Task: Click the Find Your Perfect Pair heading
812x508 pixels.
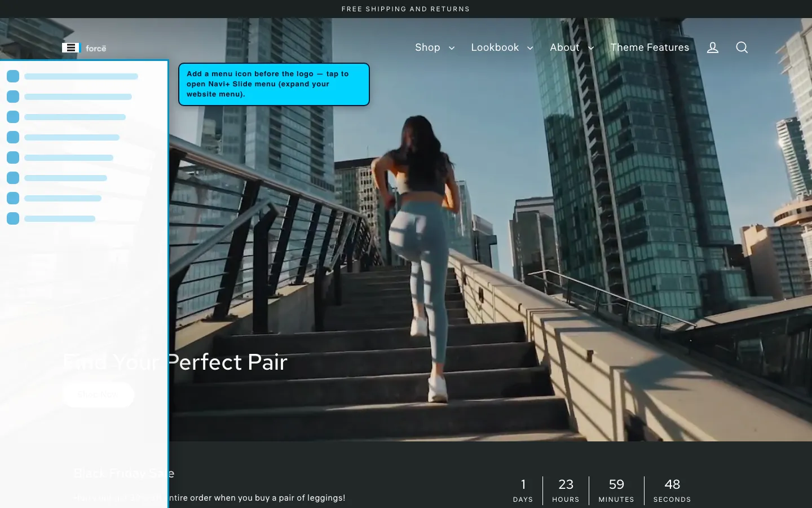Action: pos(175,362)
